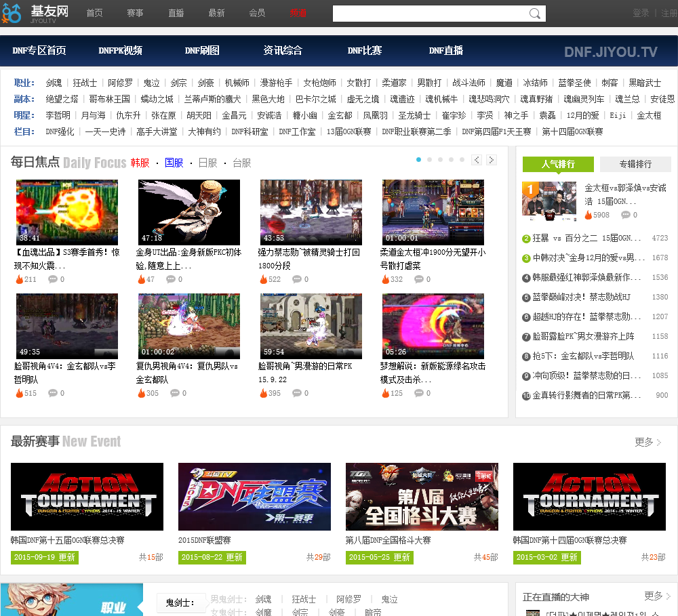Click comment bubble beside 47 views

pos(171,279)
